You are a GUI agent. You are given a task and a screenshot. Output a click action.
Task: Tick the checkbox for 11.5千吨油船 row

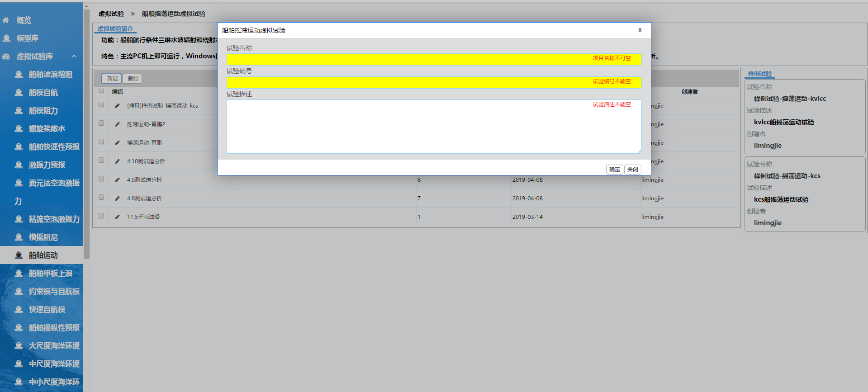[101, 216]
